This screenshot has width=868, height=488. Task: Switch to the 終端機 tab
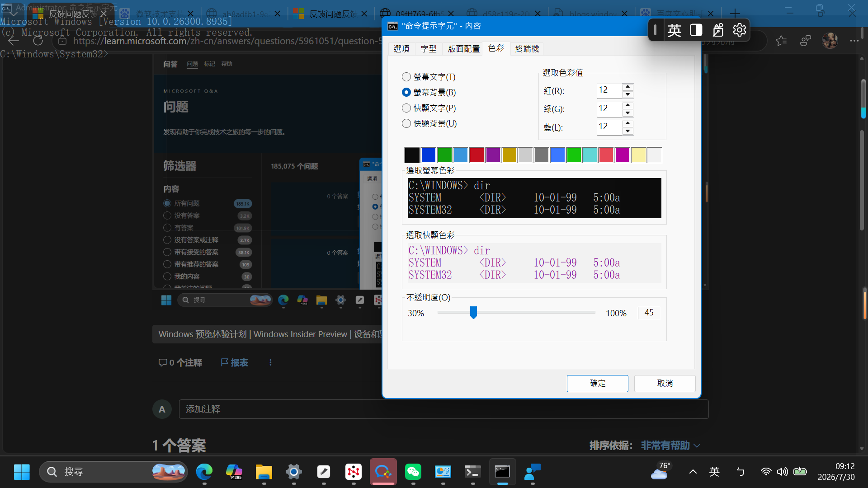click(527, 49)
